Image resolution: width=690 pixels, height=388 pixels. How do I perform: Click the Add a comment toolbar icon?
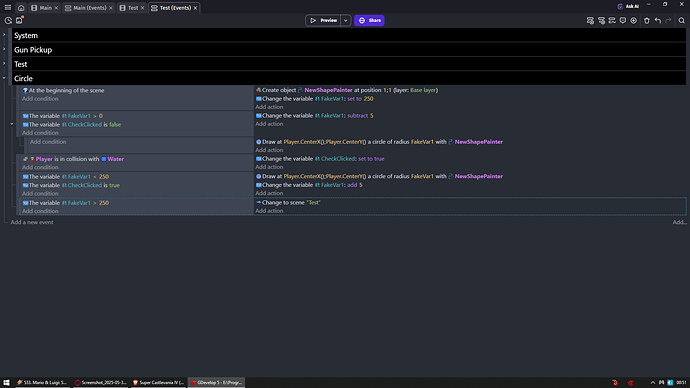623,21
